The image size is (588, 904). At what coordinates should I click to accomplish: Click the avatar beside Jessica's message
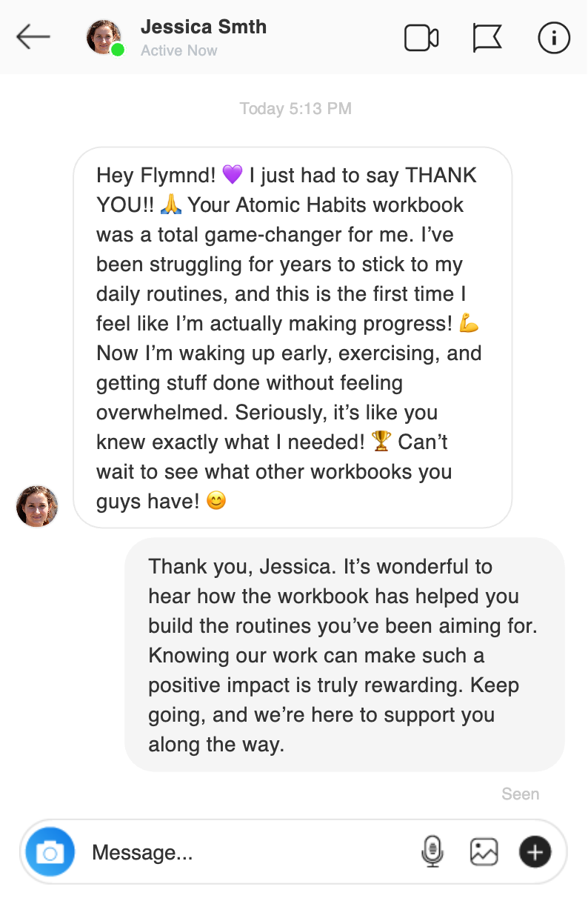click(x=37, y=506)
